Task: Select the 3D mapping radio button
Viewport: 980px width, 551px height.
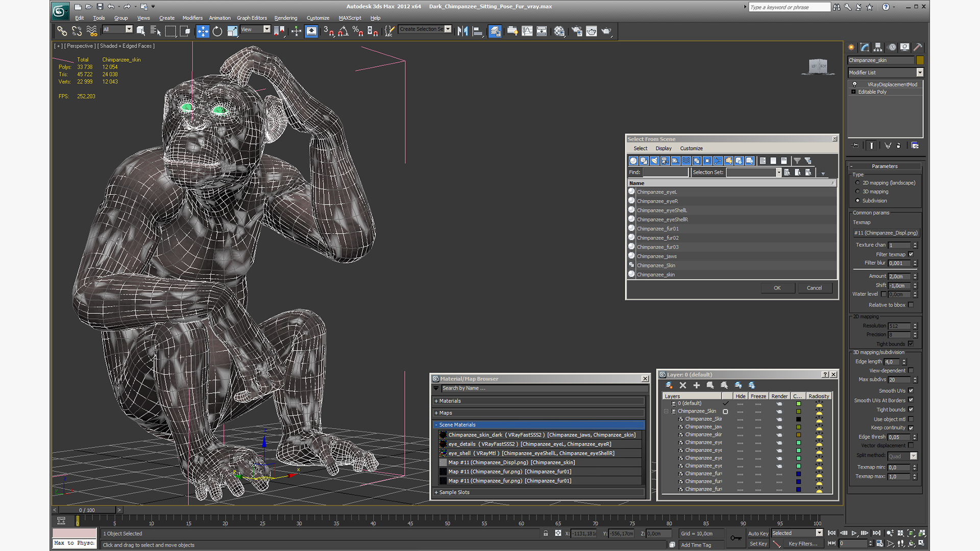Action: 857,192
